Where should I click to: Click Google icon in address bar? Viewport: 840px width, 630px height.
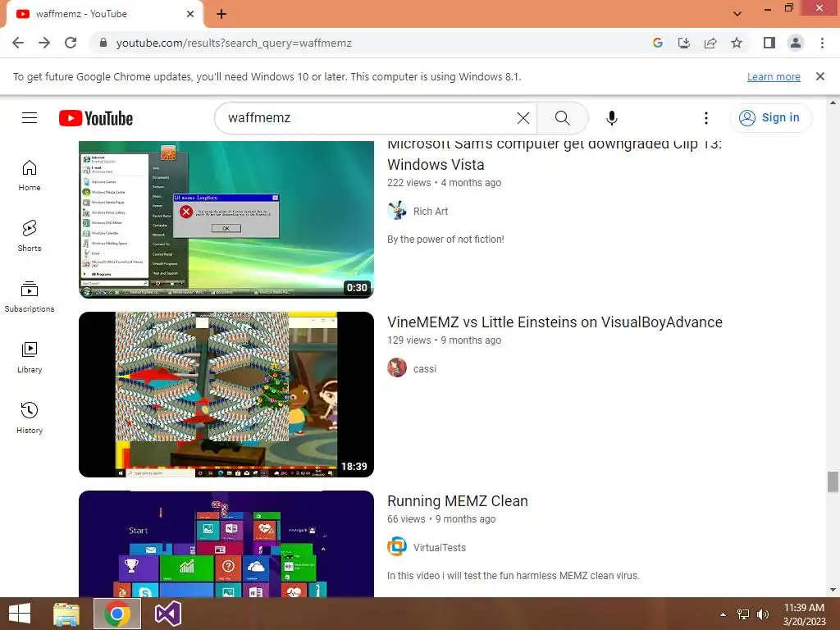[x=657, y=43]
